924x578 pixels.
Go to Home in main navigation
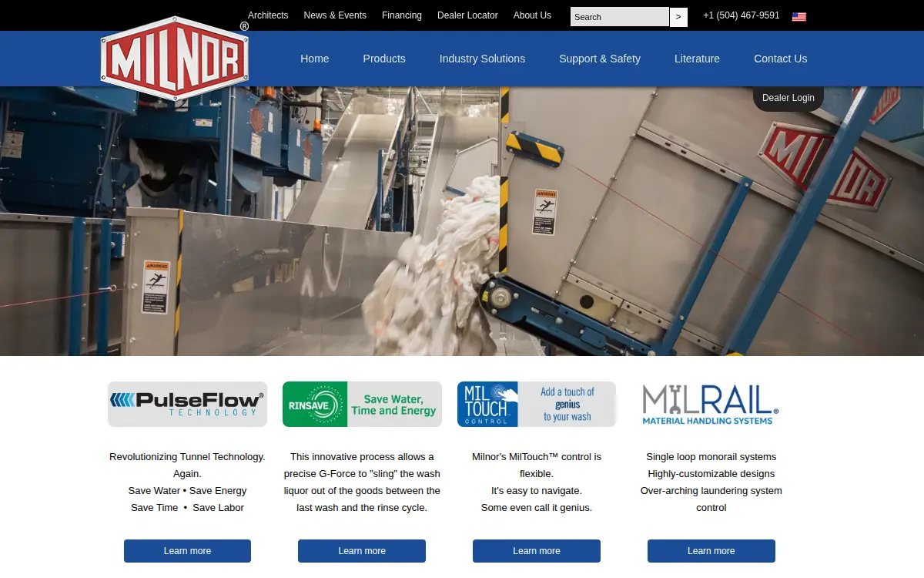coord(315,59)
